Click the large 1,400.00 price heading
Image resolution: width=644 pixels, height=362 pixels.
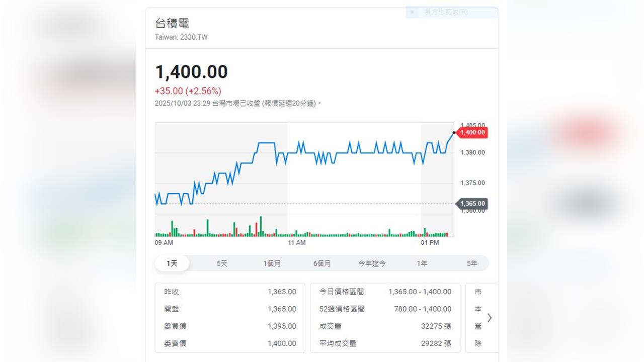click(191, 72)
